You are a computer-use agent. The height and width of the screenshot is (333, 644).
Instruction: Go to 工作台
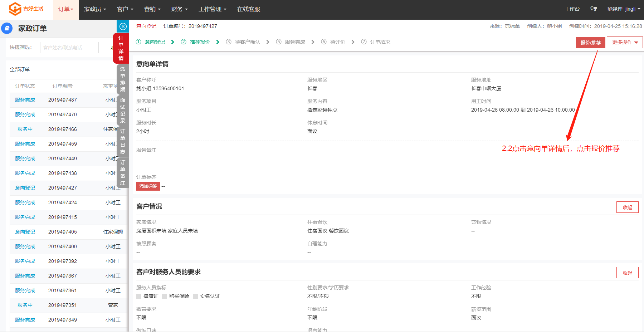572,9
